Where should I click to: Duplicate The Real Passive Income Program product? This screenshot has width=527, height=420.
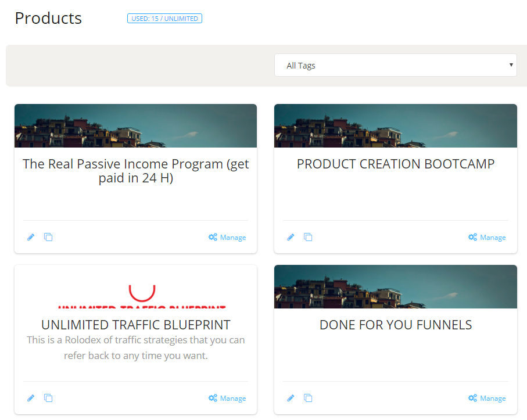[x=48, y=237]
